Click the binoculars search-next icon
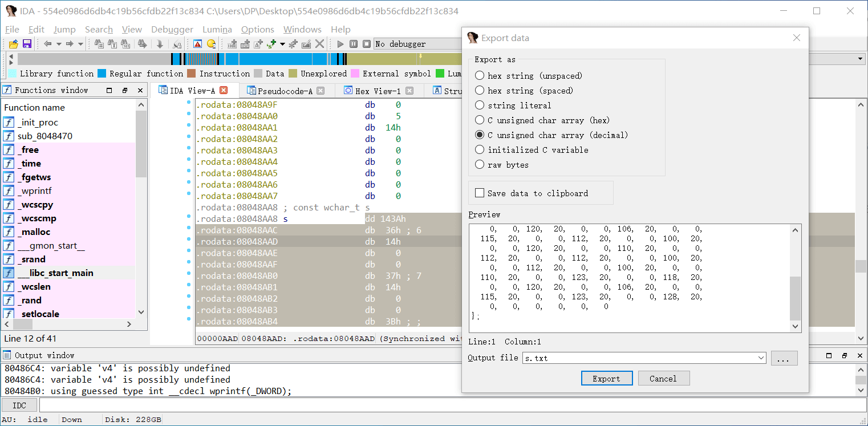The width and height of the screenshot is (868, 426). pos(143,44)
